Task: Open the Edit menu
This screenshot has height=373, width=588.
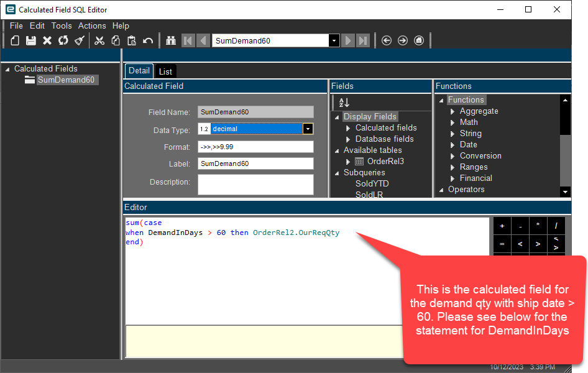Action: pos(37,25)
